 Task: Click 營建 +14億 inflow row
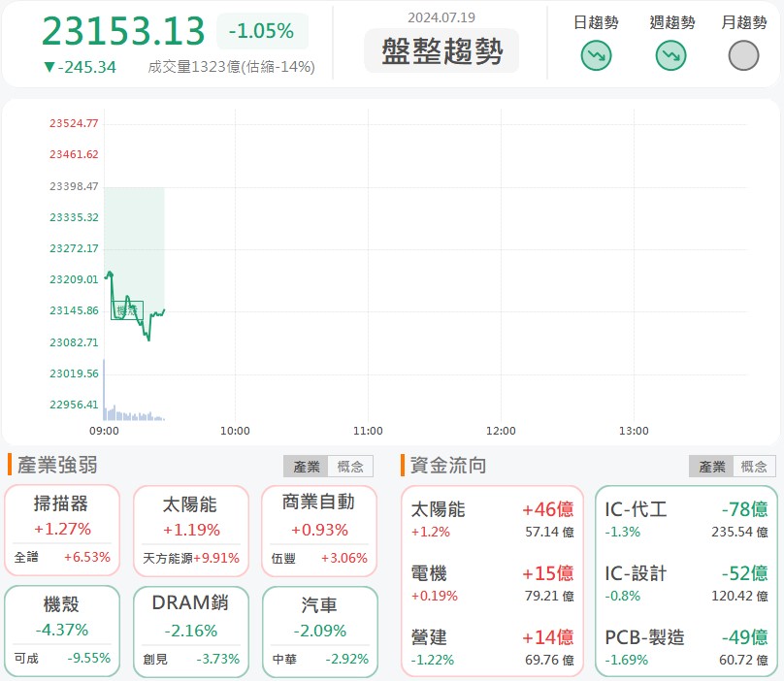coord(492,647)
